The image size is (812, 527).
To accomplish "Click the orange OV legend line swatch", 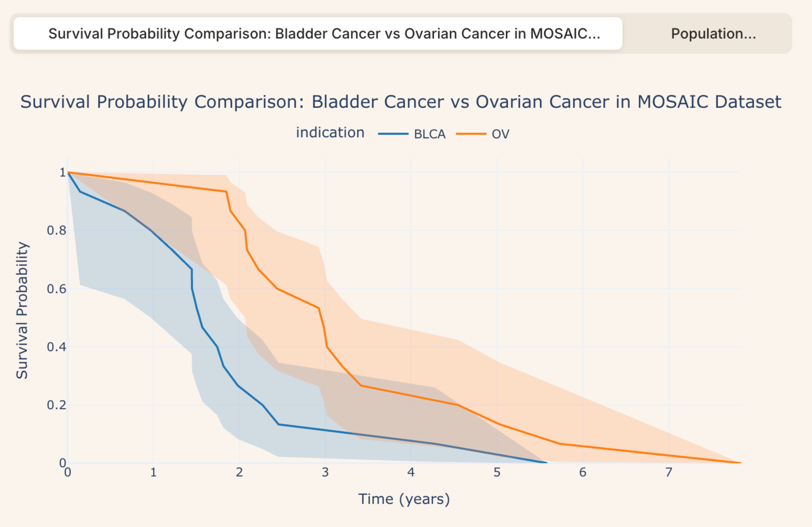I will [x=471, y=134].
